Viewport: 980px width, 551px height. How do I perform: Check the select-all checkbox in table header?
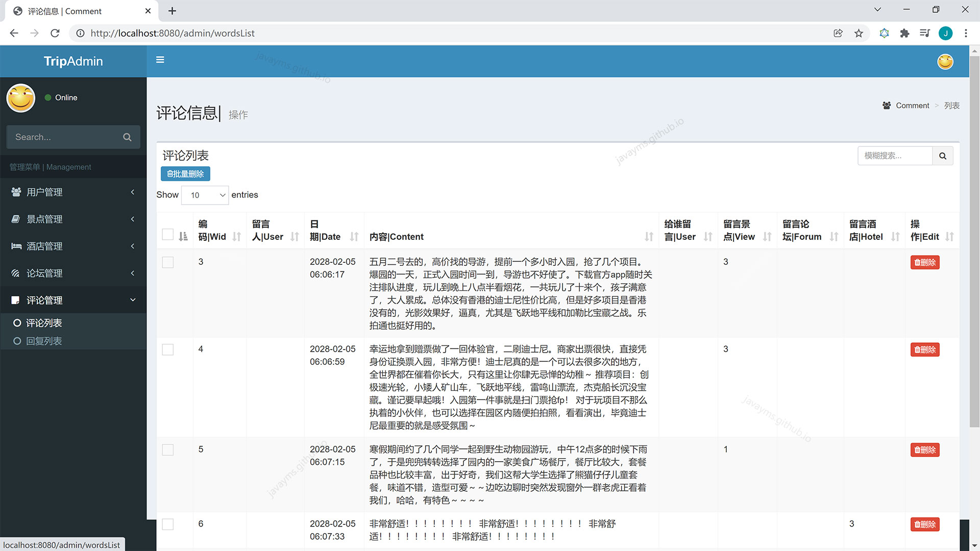pyautogui.click(x=167, y=234)
